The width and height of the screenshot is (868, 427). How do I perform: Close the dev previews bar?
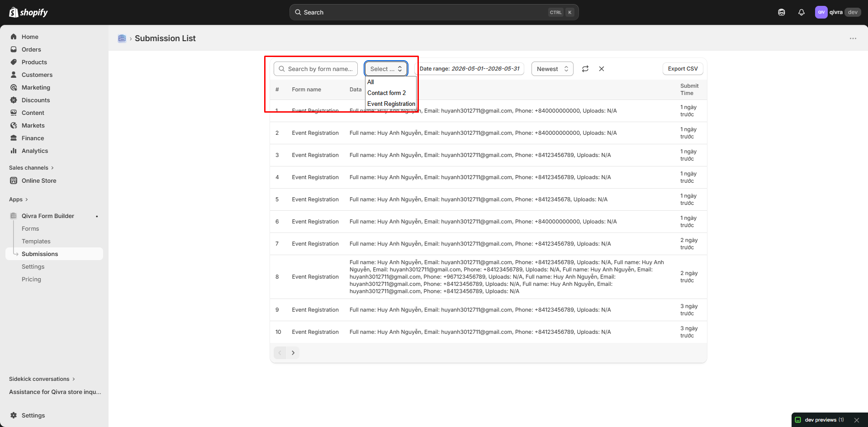pos(857,420)
